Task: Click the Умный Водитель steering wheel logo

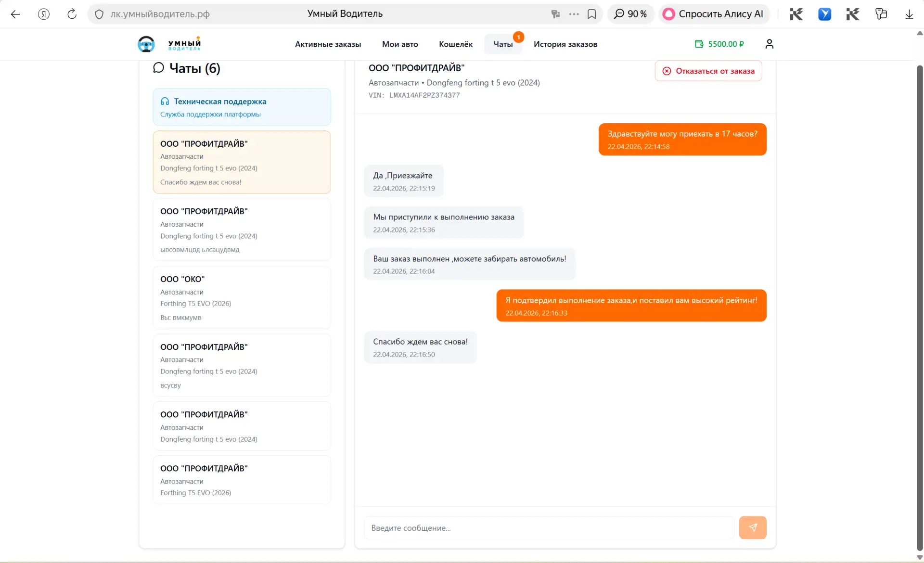Action: (146, 44)
